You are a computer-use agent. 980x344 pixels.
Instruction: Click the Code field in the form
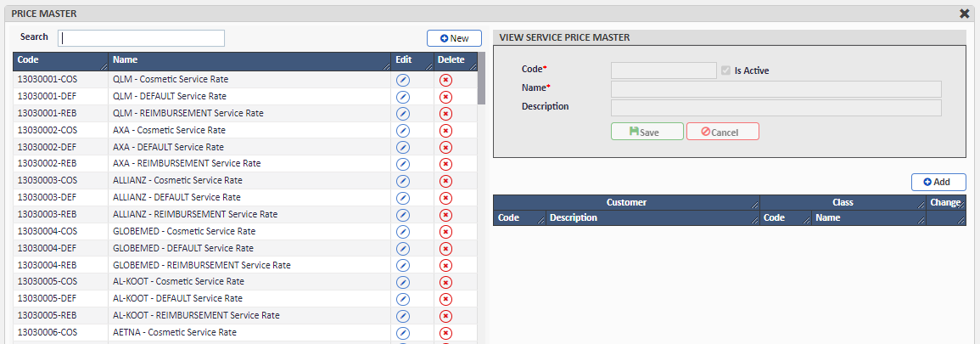click(664, 70)
